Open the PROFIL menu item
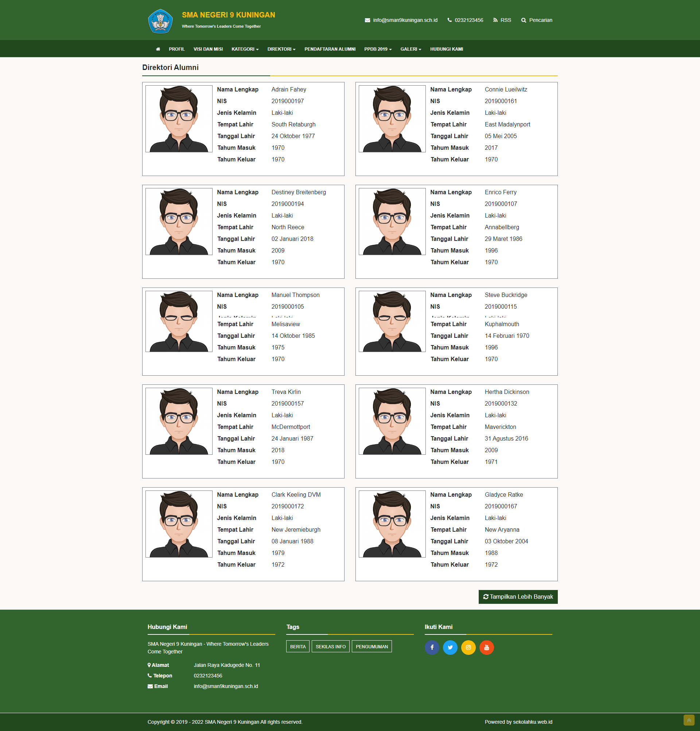This screenshot has height=731, width=700. [x=176, y=49]
